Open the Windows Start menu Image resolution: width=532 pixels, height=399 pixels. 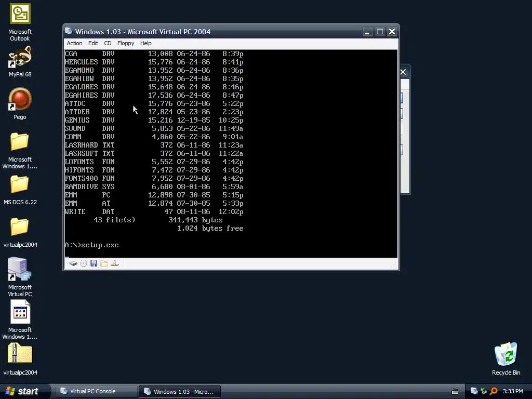pyautogui.click(x=24, y=391)
